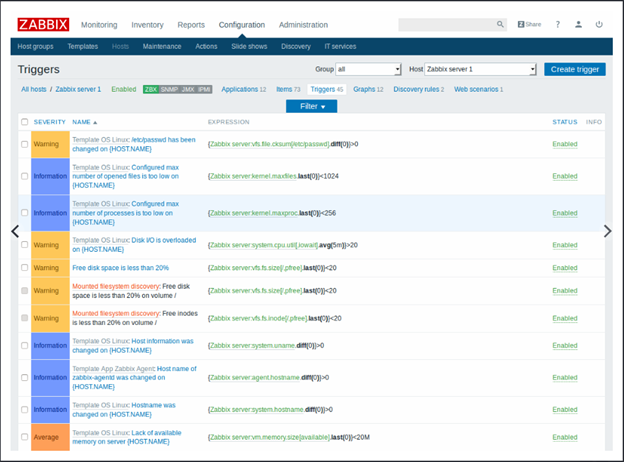Viewport: 624px width, 462px height.
Task: Switch to Templates submenu
Action: point(83,47)
